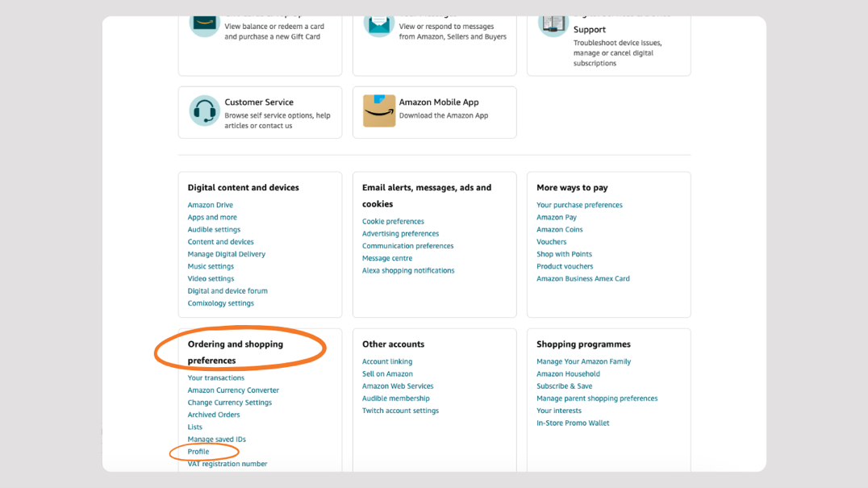This screenshot has width=868, height=488.
Task: Click the gift card icon at top
Action: point(204,26)
